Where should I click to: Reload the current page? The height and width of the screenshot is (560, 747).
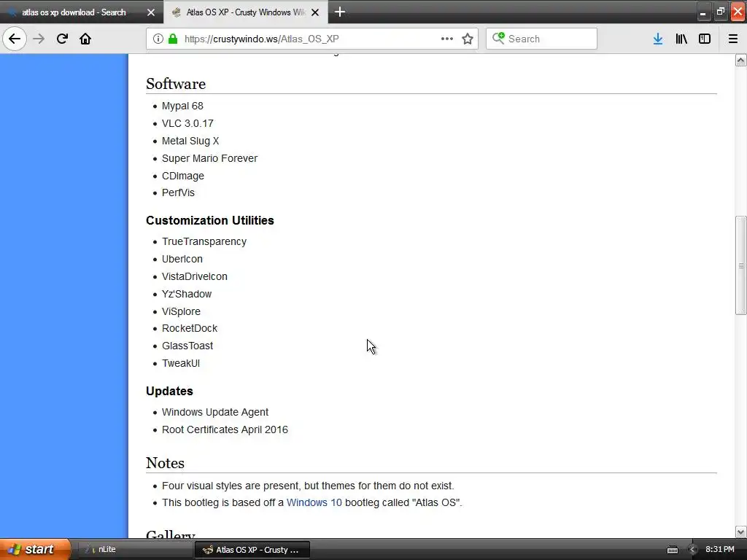tap(62, 39)
